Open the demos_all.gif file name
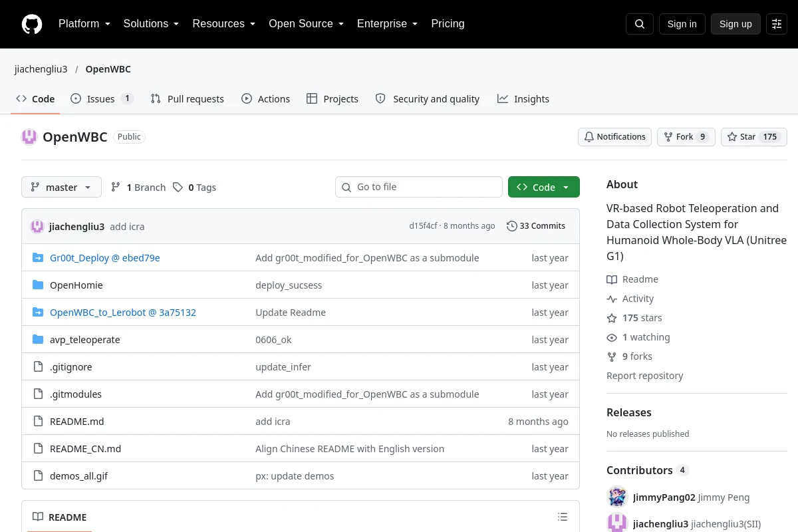Image resolution: width=798 pixels, height=532 pixels. pyautogui.click(x=78, y=476)
